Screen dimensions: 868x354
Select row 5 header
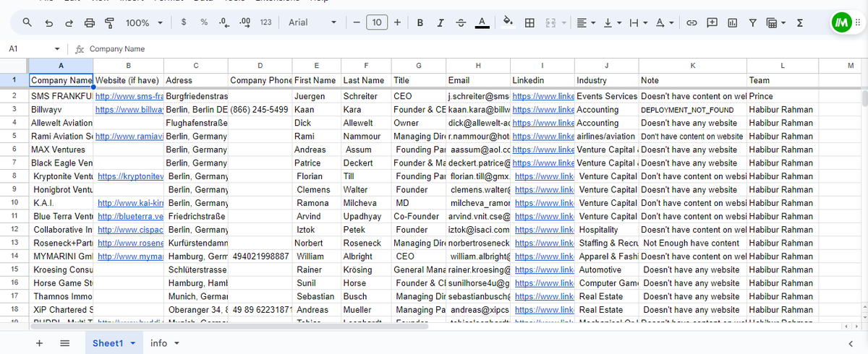(x=14, y=136)
